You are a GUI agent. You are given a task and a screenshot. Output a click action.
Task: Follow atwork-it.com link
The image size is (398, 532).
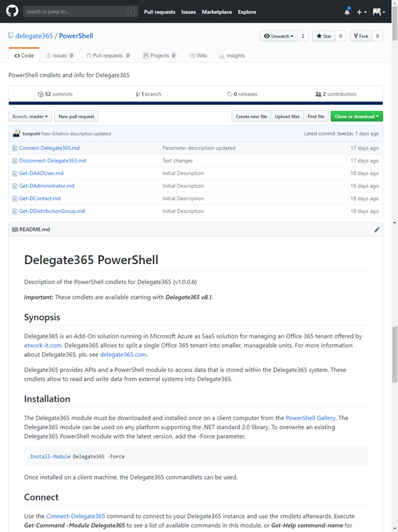[x=42, y=346]
